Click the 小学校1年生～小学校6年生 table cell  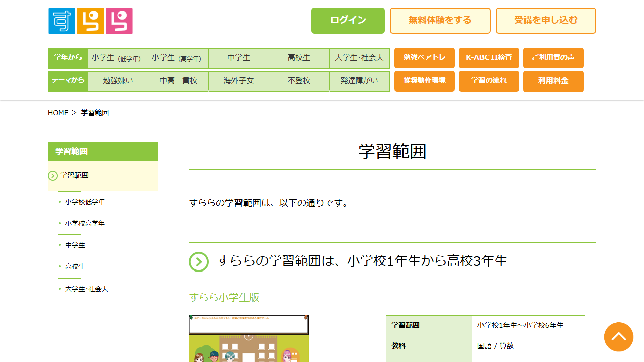tap(528, 326)
